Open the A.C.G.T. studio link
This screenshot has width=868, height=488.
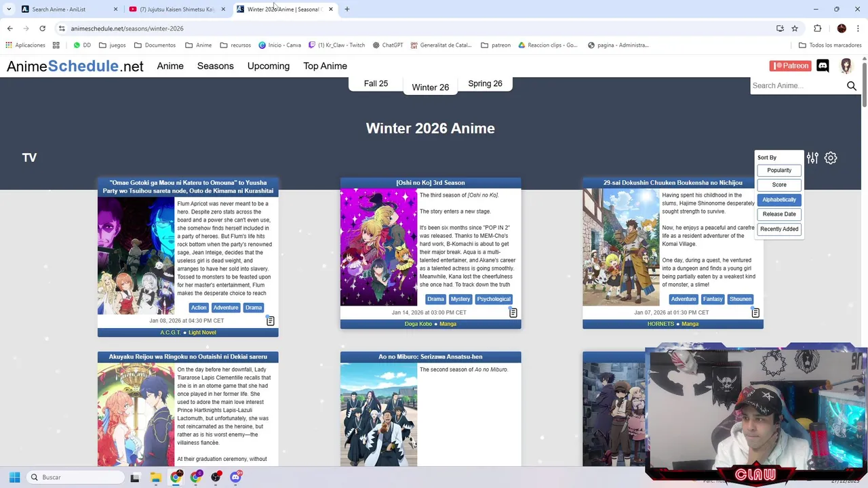pos(170,333)
